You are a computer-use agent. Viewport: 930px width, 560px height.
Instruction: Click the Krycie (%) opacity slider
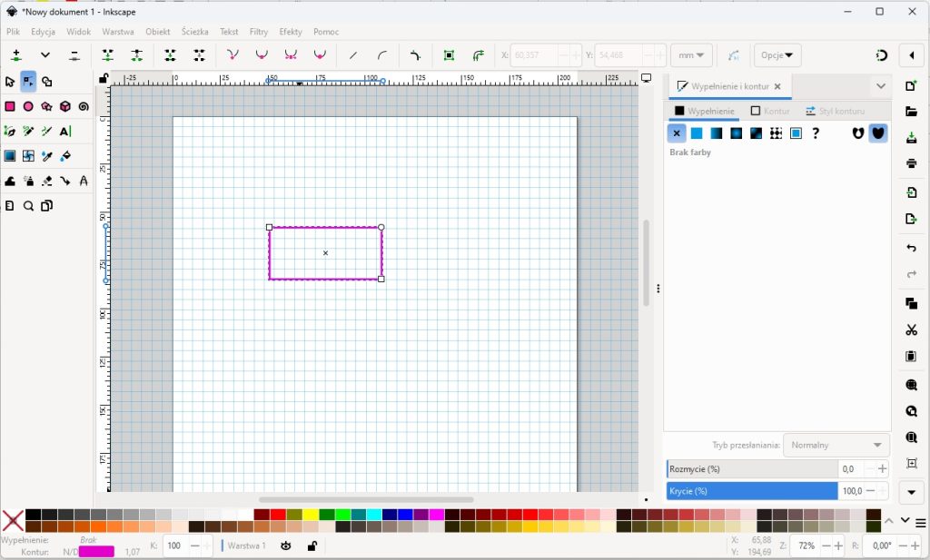(x=752, y=491)
